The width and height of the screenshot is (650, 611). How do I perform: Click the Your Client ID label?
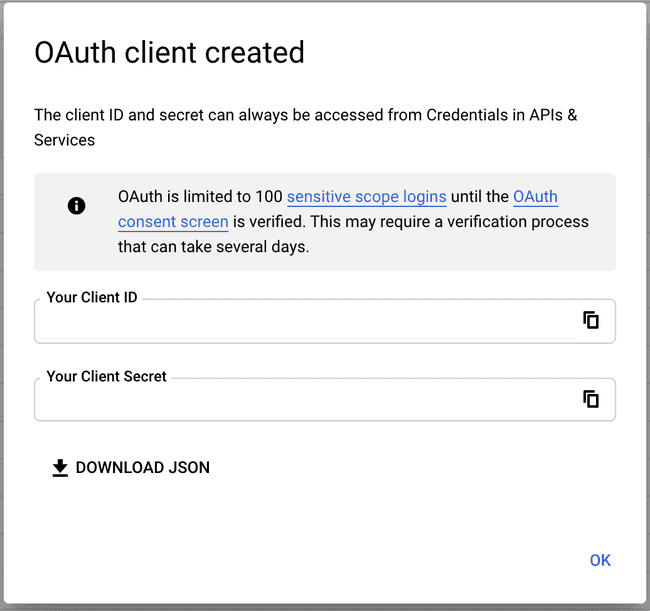(x=92, y=297)
